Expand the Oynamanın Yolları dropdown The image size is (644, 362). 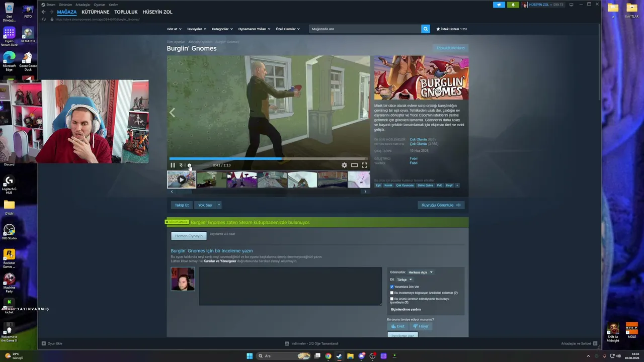point(254,29)
